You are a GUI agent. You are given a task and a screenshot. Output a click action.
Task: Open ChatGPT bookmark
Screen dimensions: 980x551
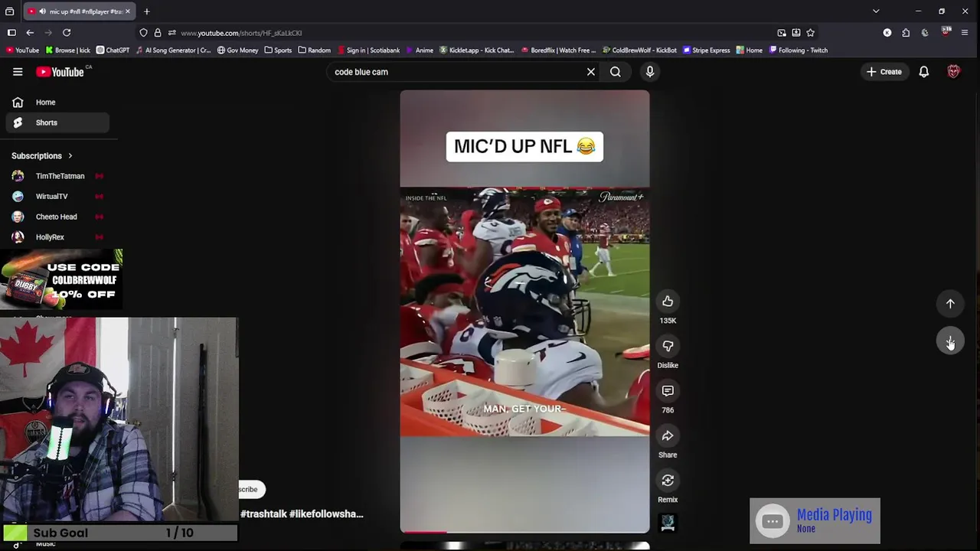(113, 51)
